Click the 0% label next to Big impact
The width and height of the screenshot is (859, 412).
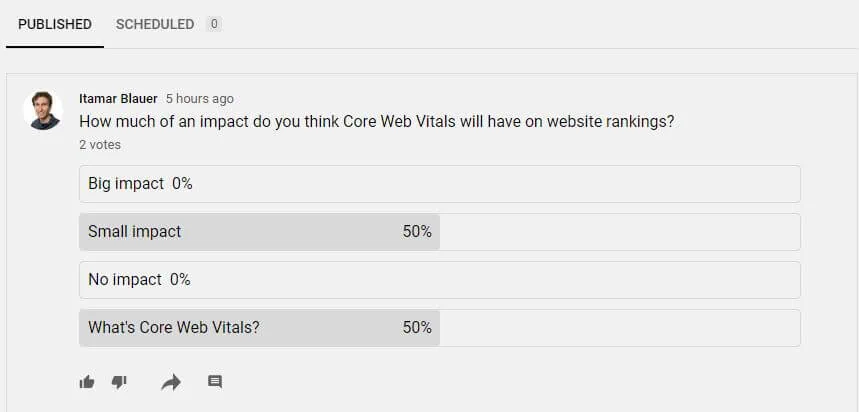pyautogui.click(x=182, y=184)
